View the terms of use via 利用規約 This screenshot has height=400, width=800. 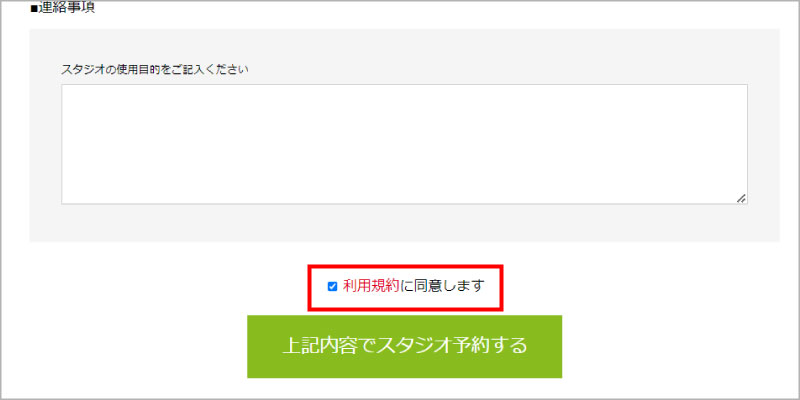click(x=371, y=286)
